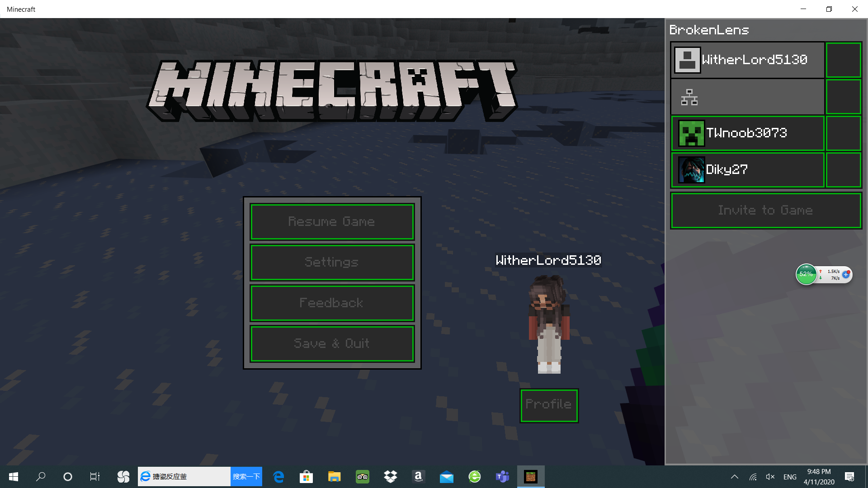Click the box beside the network icon row

tap(843, 97)
